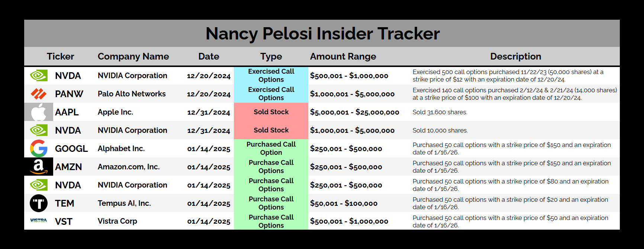Click the GOOGL ticker symbol
The width and height of the screenshot is (644, 249).
[71, 149]
